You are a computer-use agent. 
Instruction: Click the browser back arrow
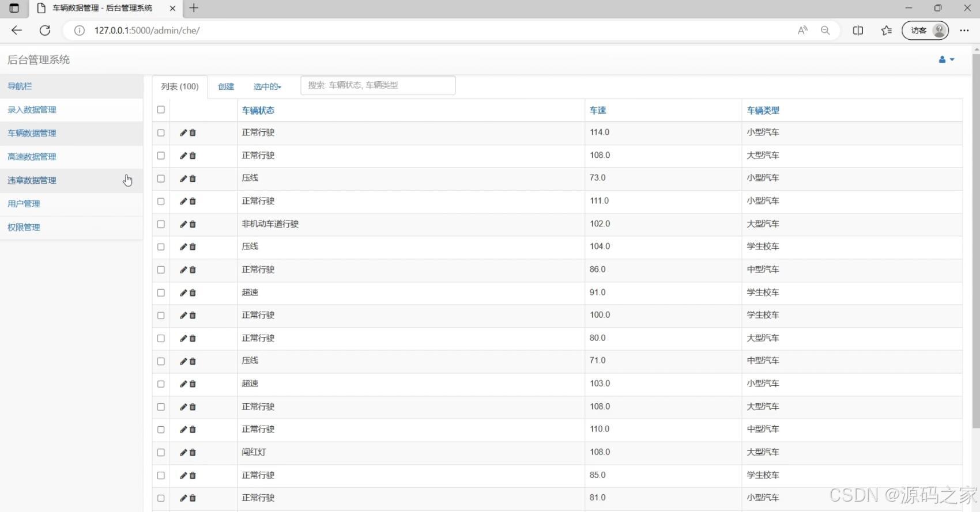(x=17, y=31)
